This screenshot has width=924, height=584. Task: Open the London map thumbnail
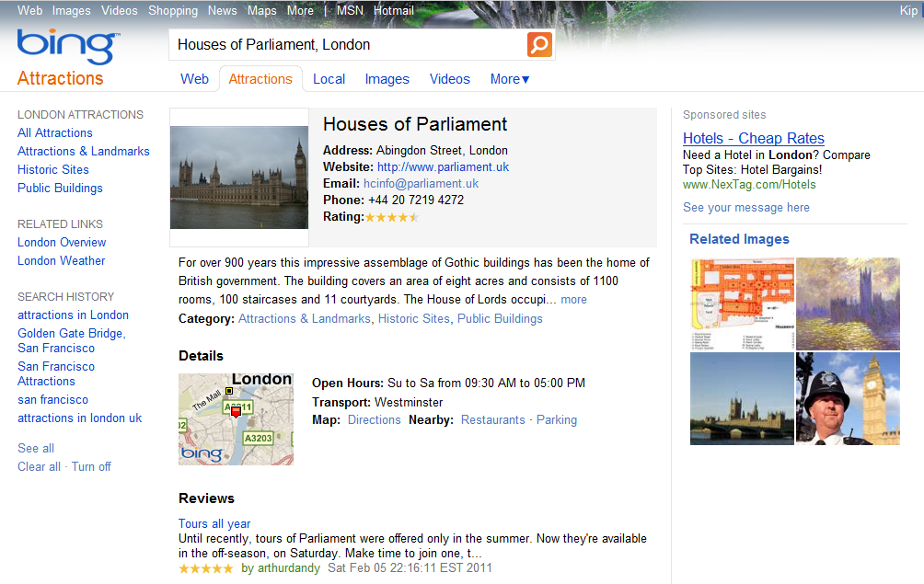click(x=236, y=419)
